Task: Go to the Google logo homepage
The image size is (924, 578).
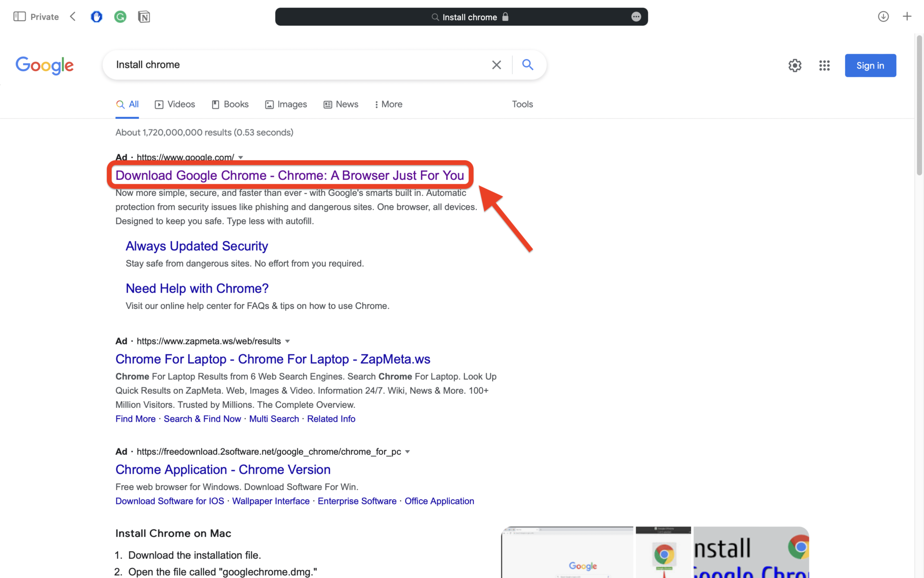Action: pos(44,65)
